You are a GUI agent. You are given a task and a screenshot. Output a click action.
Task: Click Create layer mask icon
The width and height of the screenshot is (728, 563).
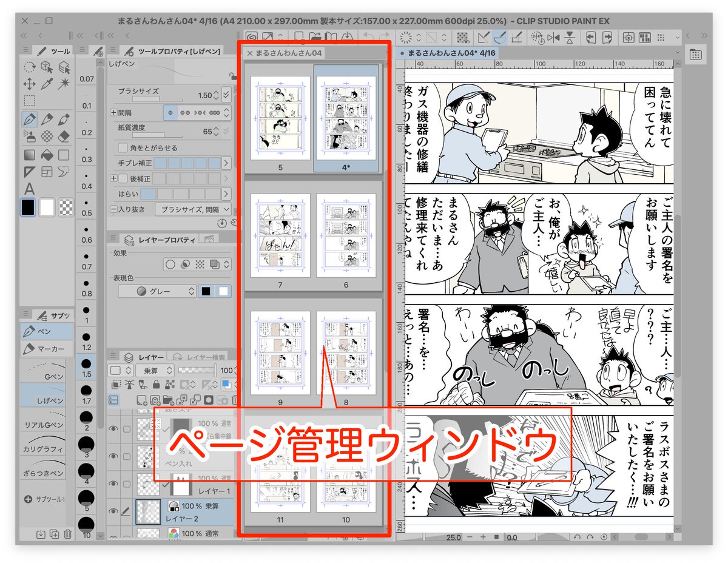pos(208,400)
